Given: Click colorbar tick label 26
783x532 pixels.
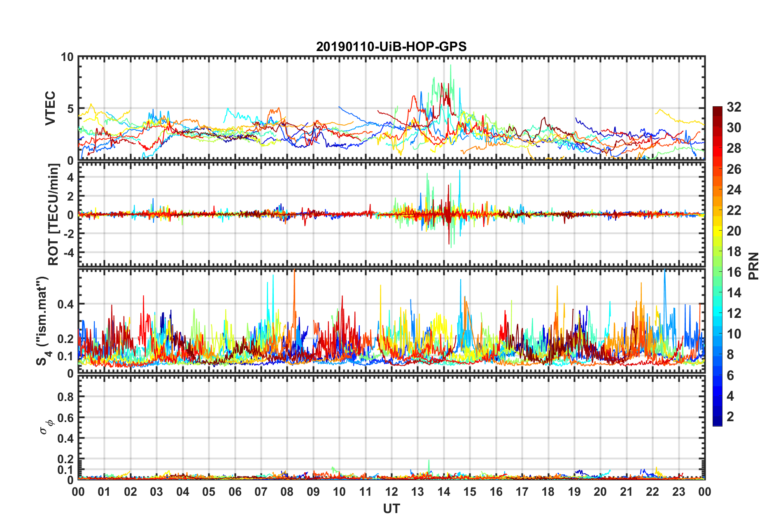Looking at the screenshot, I should click(734, 169).
